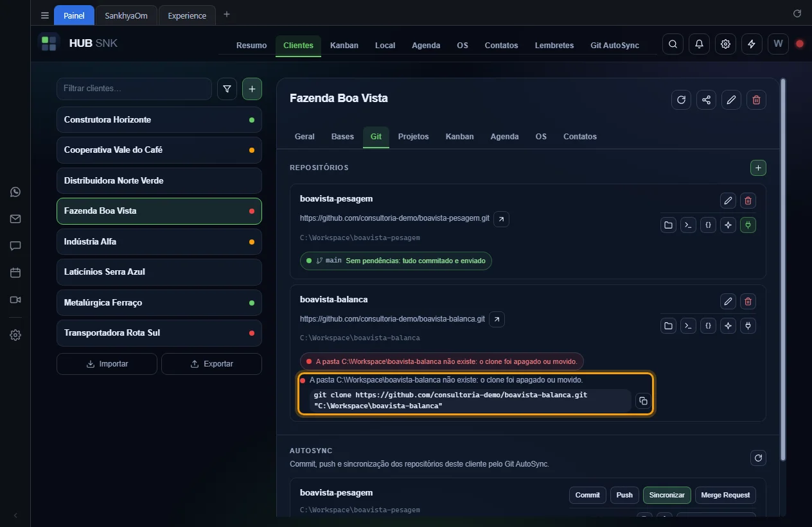
Task: Add a new tab with the plus icon
Action: [x=226, y=14]
